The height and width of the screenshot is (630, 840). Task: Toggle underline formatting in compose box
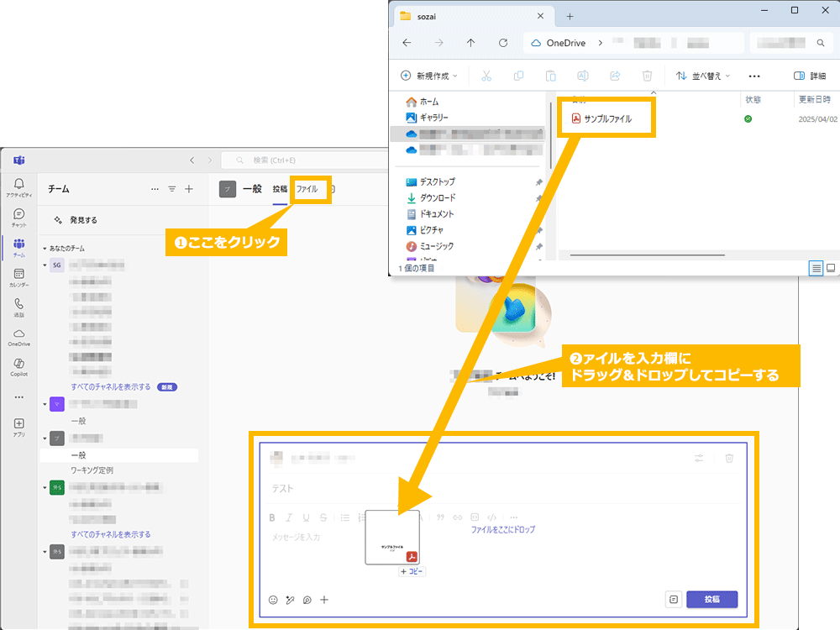click(307, 517)
